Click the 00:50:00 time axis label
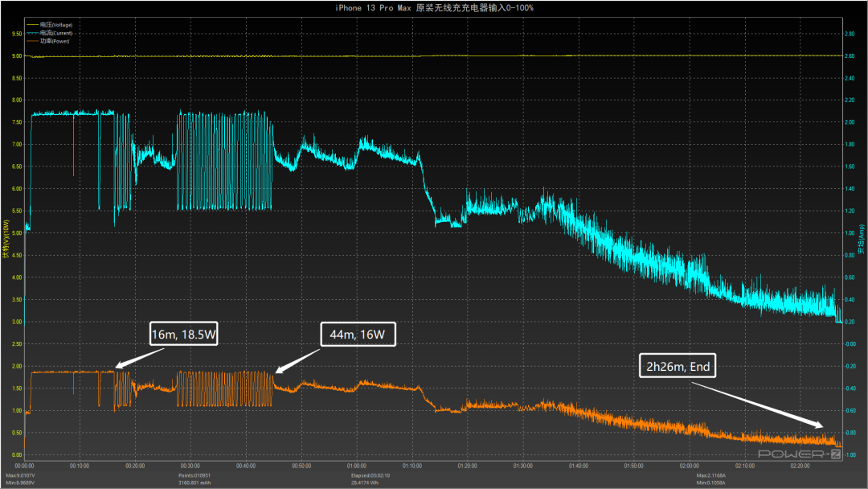This screenshot has width=868, height=489. (301, 466)
